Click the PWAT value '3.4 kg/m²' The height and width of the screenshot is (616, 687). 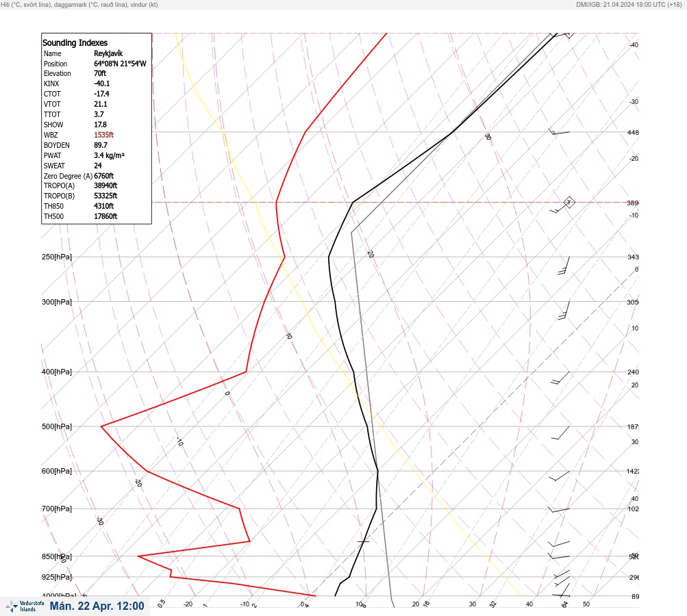point(109,155)
